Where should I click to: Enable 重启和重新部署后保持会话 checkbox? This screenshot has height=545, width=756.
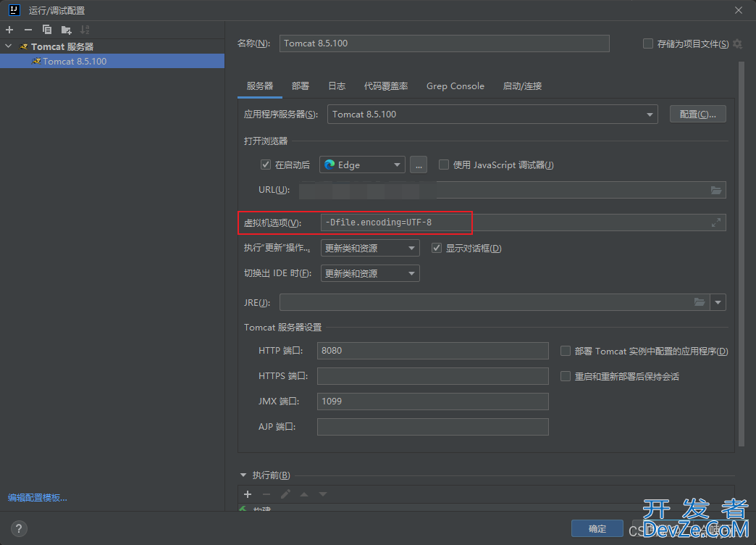click(x=566, y=376)
